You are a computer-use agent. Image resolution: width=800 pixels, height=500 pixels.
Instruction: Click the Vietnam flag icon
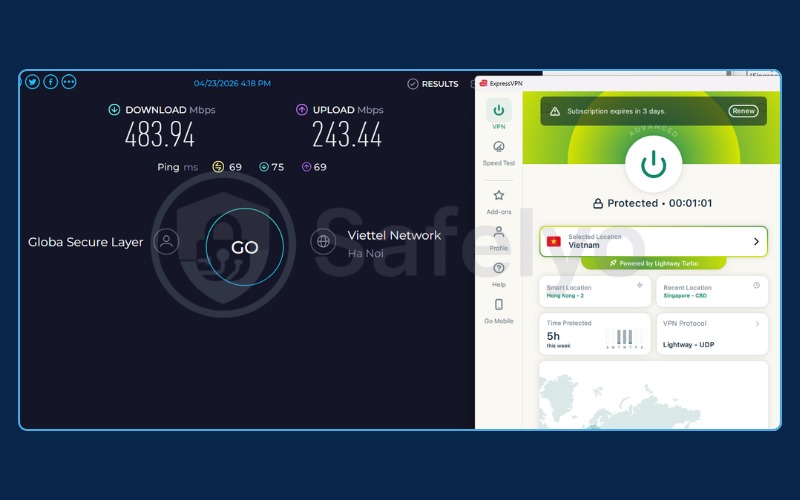[554, 241]
